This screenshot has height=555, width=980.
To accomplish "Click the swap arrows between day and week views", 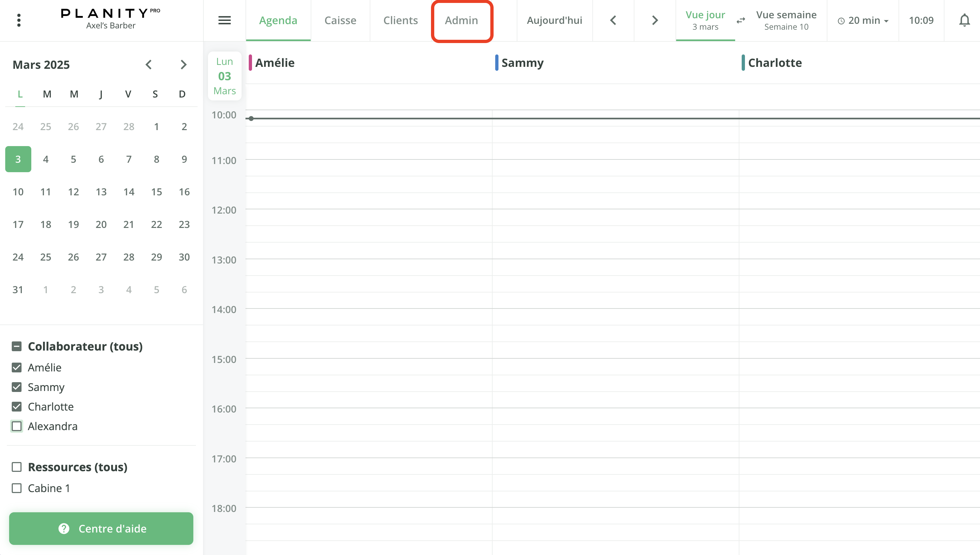I will point(740,21).
